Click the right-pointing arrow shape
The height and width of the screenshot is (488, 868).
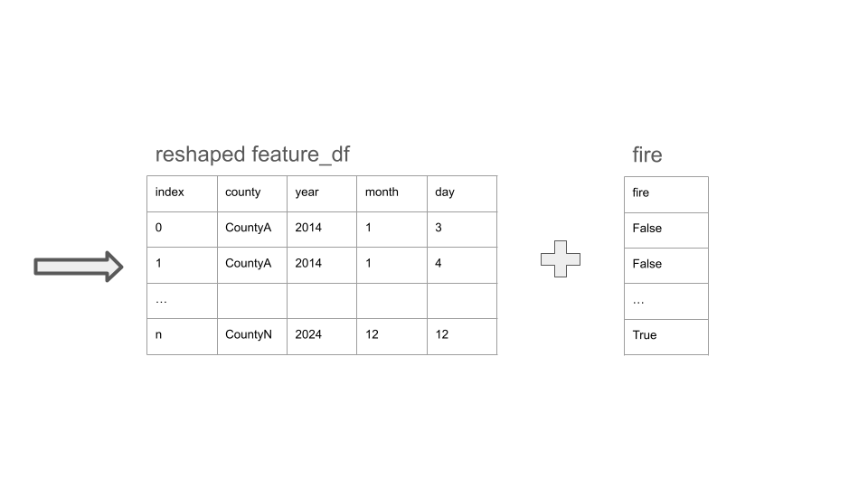click(78, 267)
